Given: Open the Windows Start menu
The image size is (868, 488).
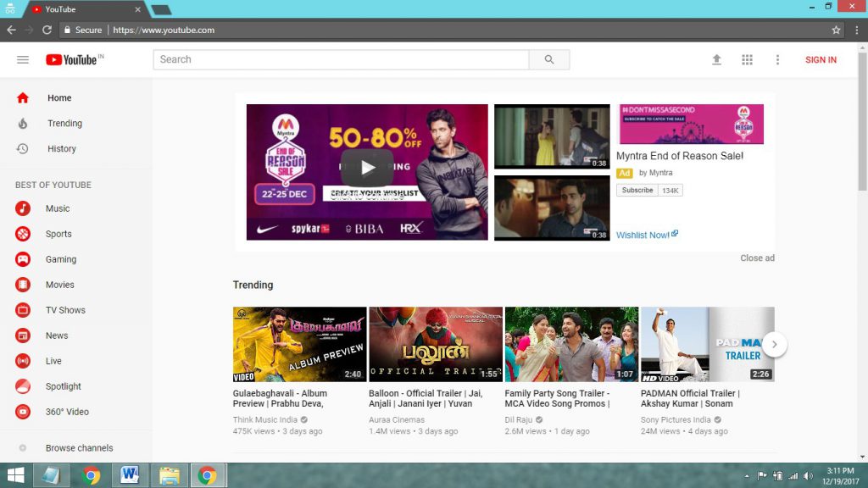Looking at the screenshot, I should click(x=15, y=475).
